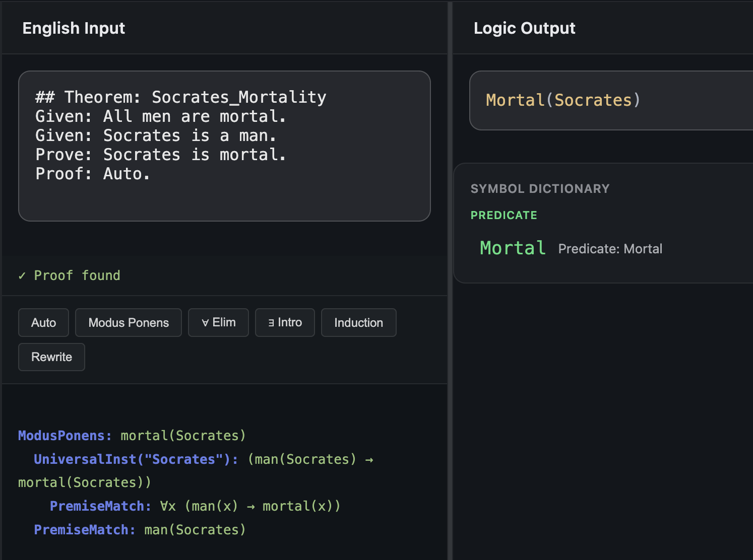Viewport: 753px width, 560px height.
Task: Choose the Rewrite tactic
Action: point(51,357)
